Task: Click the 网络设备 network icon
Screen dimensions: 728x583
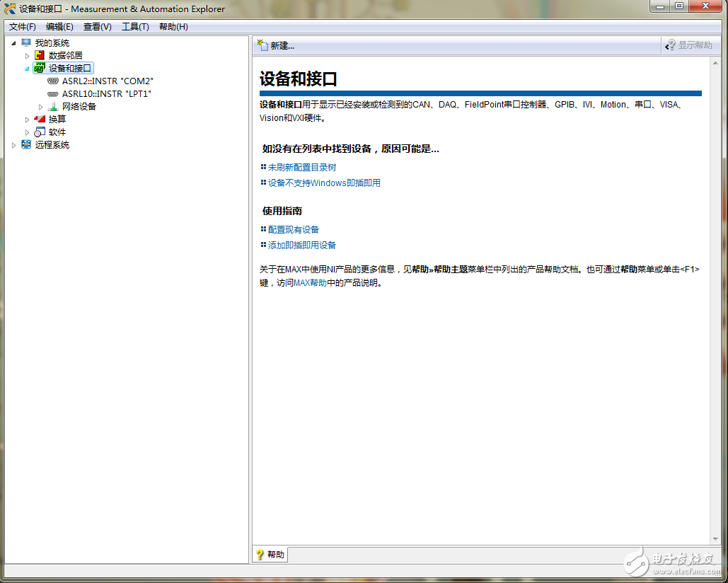Action: 53,106
